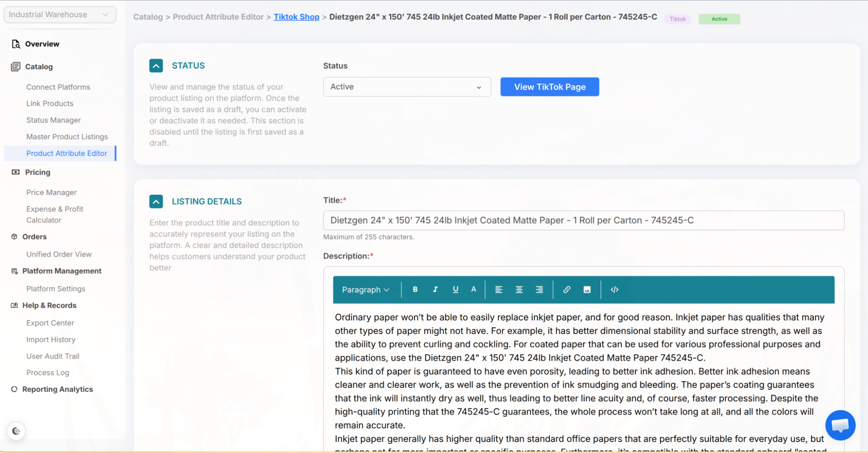Open Unified Order View
Viewport: 868px width, 453px height.
pyautogui.click(x=59, y=254)
